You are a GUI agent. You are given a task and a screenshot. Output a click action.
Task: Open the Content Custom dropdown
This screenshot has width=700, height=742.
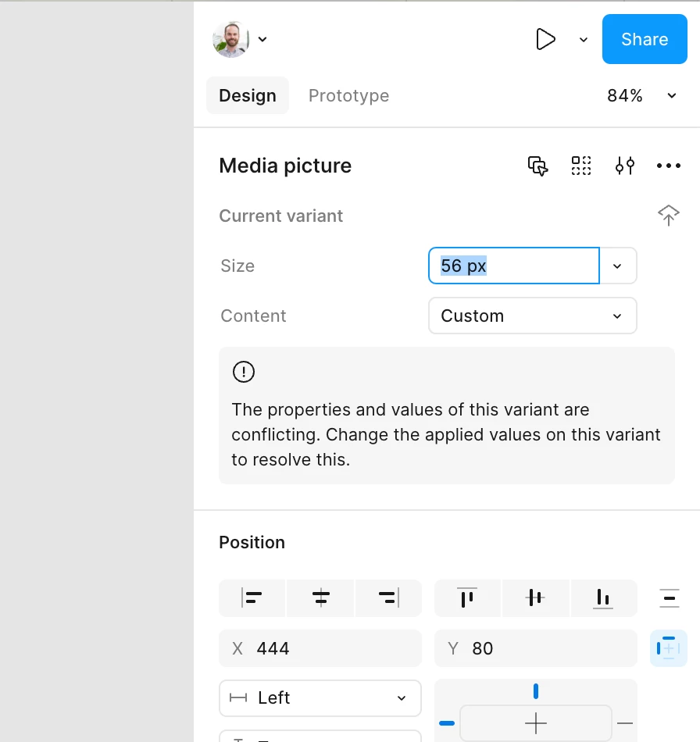click(x=533, y=316)
